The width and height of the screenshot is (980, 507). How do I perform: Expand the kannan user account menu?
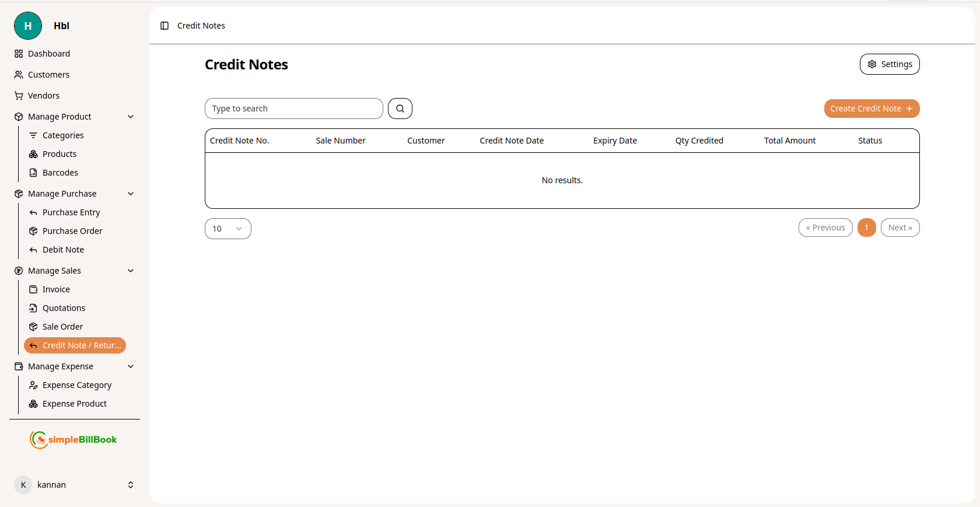131,485
